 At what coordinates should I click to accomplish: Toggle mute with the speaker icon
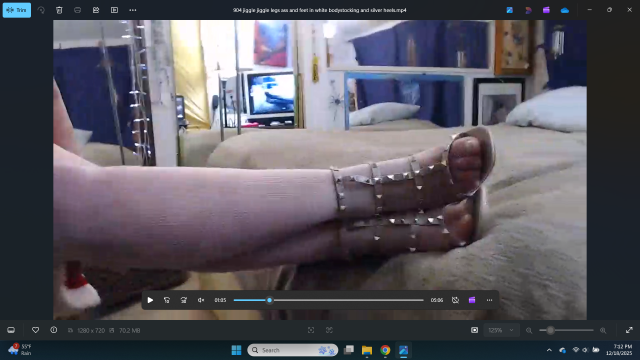(201, 300)
